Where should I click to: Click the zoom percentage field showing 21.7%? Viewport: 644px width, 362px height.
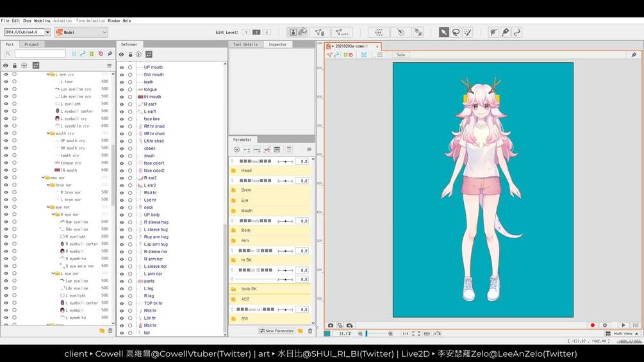click(344, 334)
